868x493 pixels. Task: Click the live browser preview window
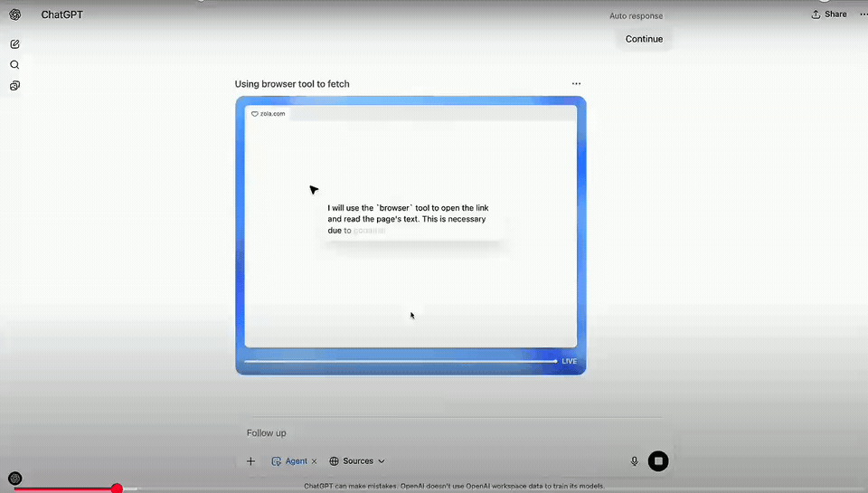410,226
